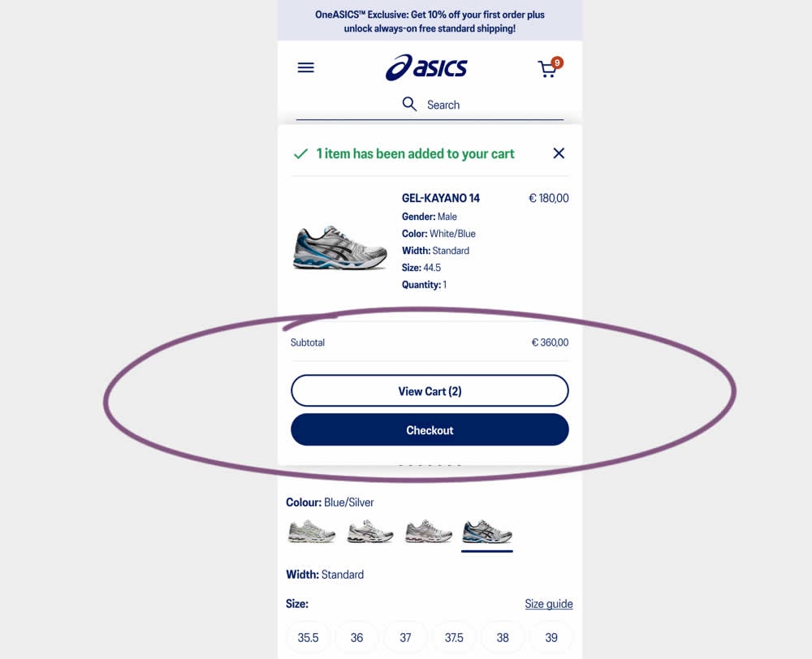
Task: Click the Checkout button
Action: pyautogui.click(x=430, y=429)
